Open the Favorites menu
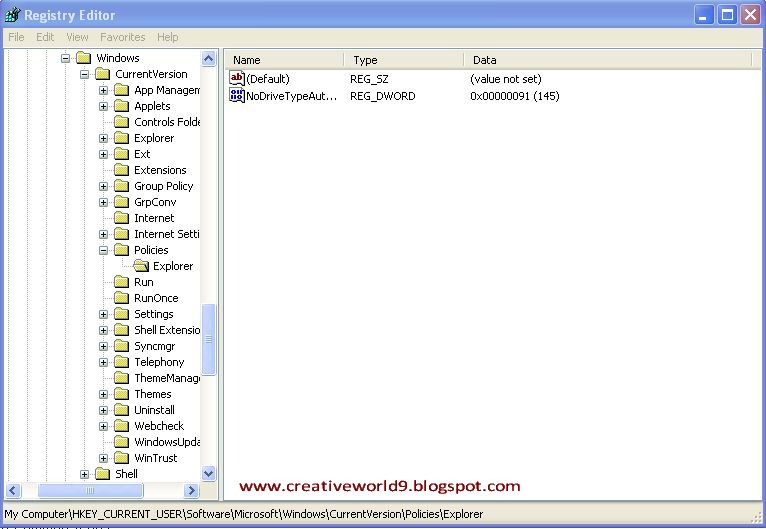This screenshot has height=529, width=766. point(123,37)
